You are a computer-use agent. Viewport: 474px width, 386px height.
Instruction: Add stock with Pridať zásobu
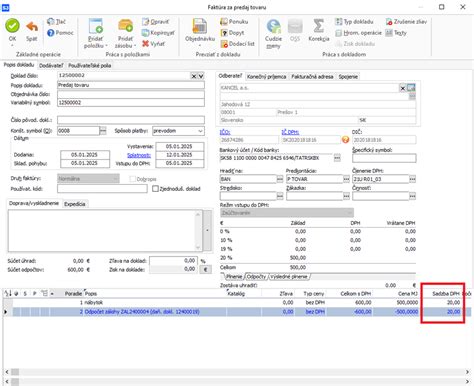[x=125, y=33]
